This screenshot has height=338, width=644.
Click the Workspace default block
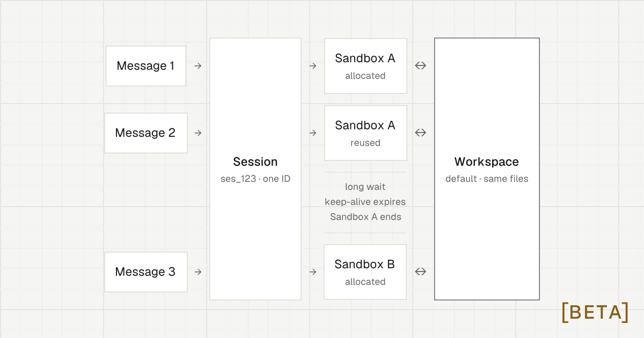487,169
